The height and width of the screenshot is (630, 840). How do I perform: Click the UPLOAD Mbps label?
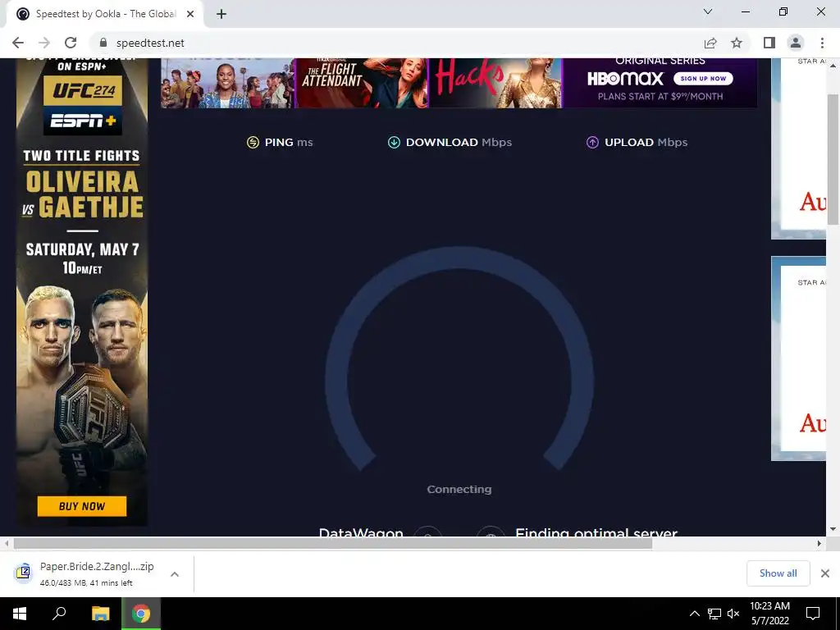pos(646,142)
